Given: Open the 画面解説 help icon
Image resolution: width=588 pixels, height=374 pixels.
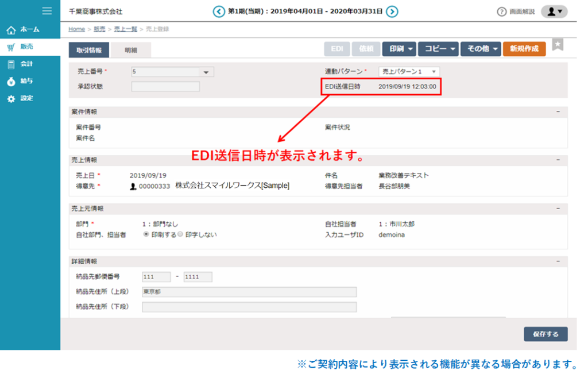Looking at the screenshot, I should click(x=501, y=11).
